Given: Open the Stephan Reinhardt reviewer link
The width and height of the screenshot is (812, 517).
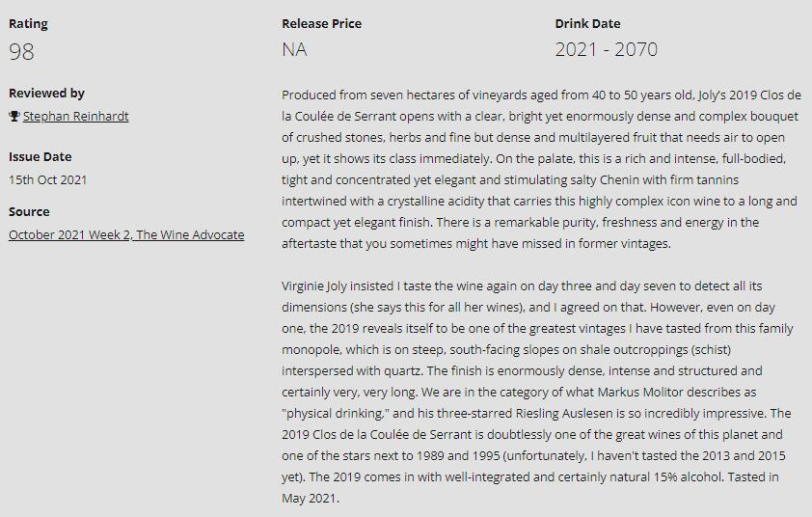Looking at the screenshot, I should click(75, 116).
